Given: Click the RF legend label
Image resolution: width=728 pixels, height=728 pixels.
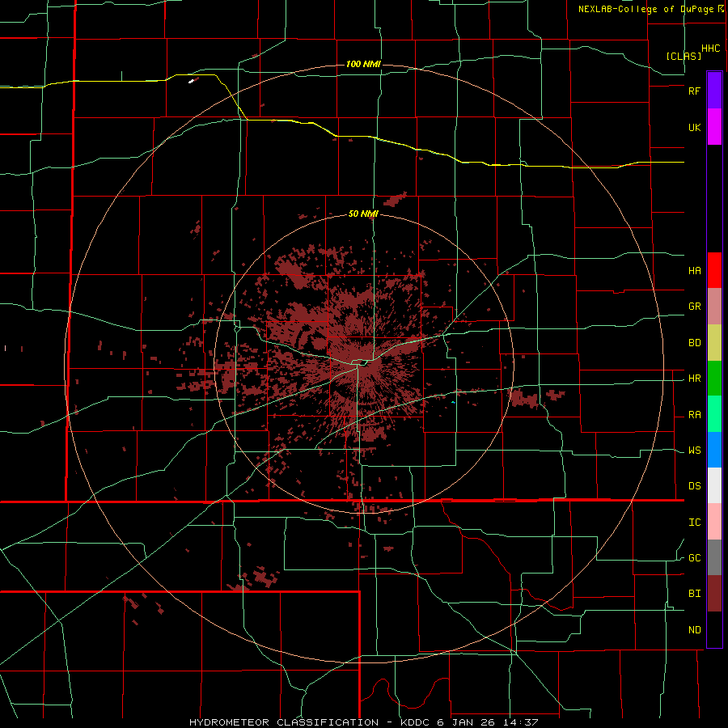Looking at the screenshot, I should tap(695, 91).
